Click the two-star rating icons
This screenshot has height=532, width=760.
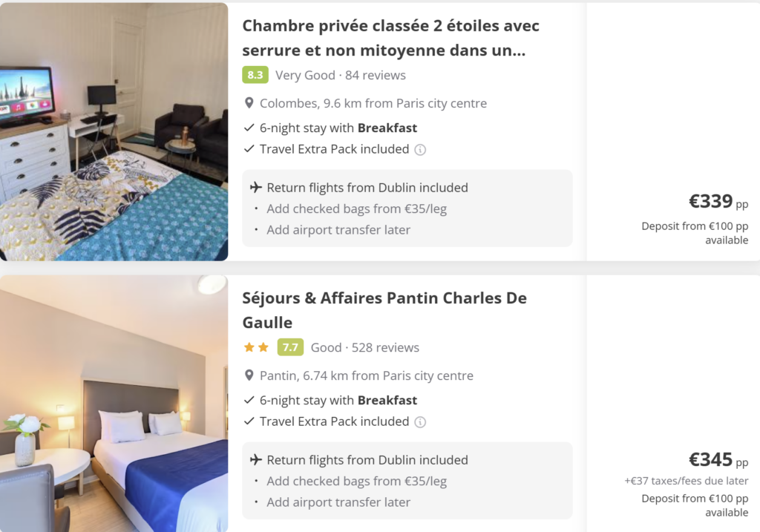256,347
